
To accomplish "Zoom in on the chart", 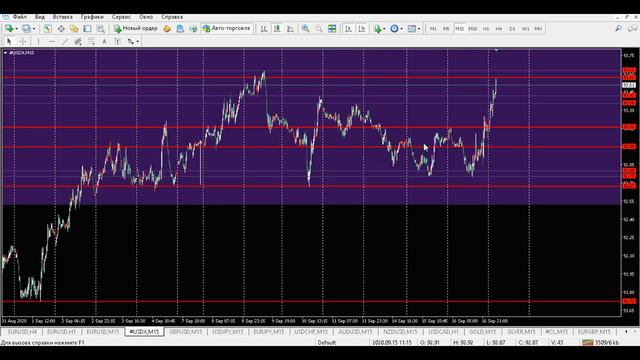I will click(x=305, y=29).
